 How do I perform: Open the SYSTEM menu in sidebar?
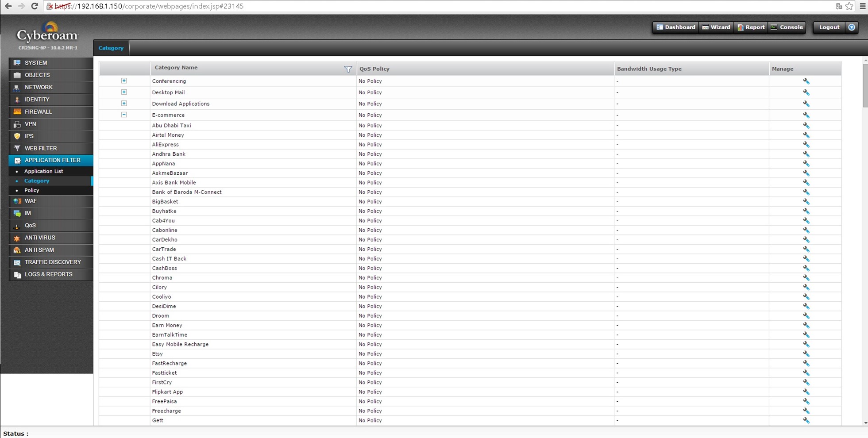pyautogui.click(x=51, y=63)
